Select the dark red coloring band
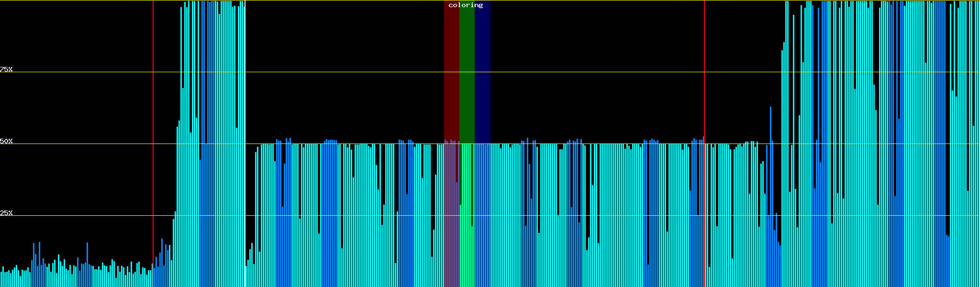This screenshot has height=287, width=980. [451, 72]
